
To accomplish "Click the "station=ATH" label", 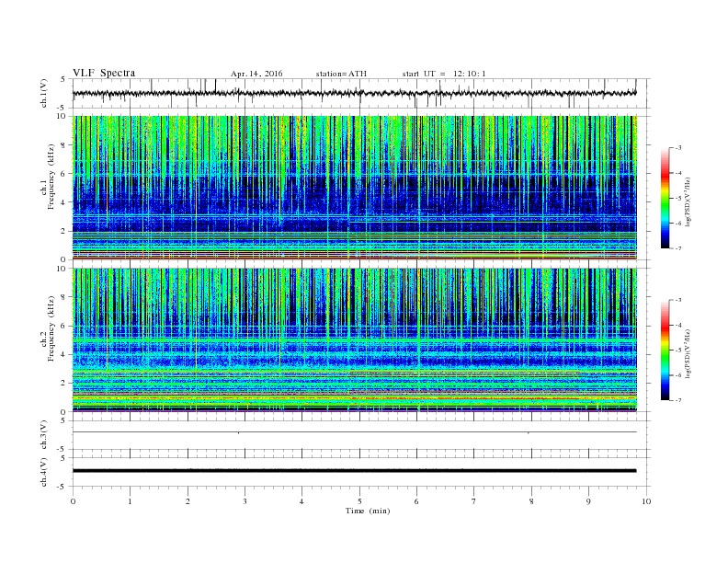I will point(341,74).
